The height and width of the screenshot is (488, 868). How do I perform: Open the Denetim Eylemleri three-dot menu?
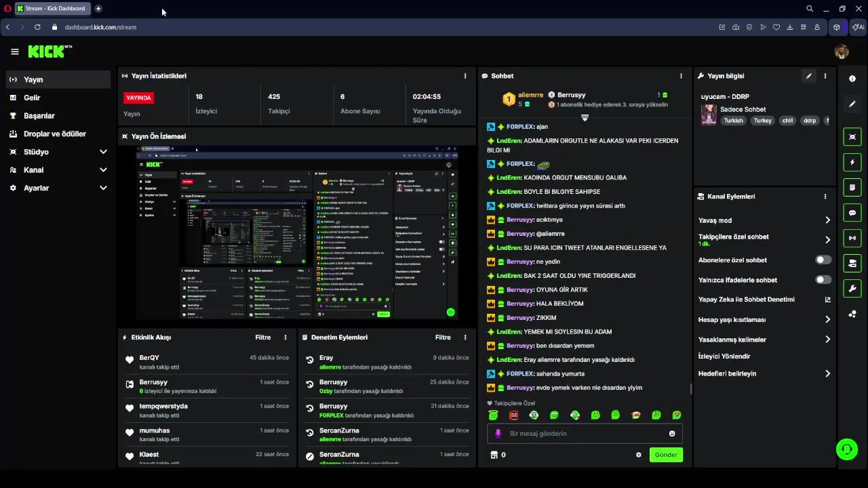(465, 338)
